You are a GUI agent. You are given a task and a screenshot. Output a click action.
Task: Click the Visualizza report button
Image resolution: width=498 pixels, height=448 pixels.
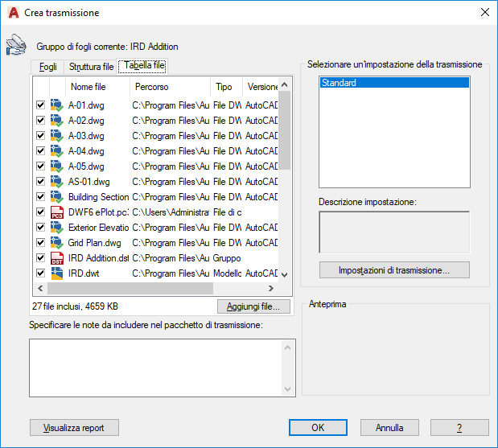74,428
